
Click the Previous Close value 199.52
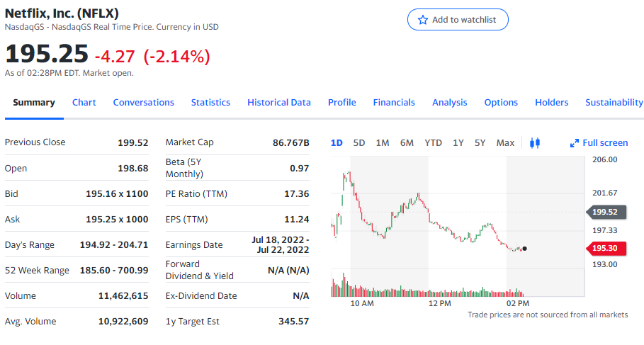pyautogui.click(x=132, y=142)
